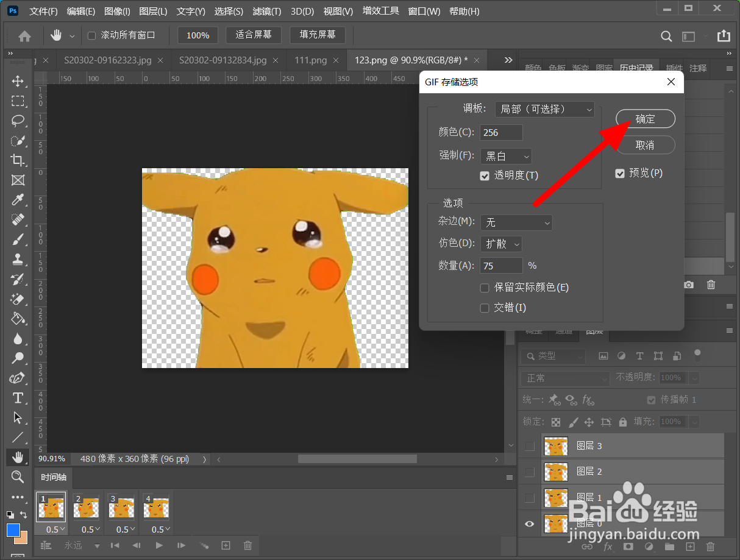
Task: Select the Brush tool
Action: (18, 239)
